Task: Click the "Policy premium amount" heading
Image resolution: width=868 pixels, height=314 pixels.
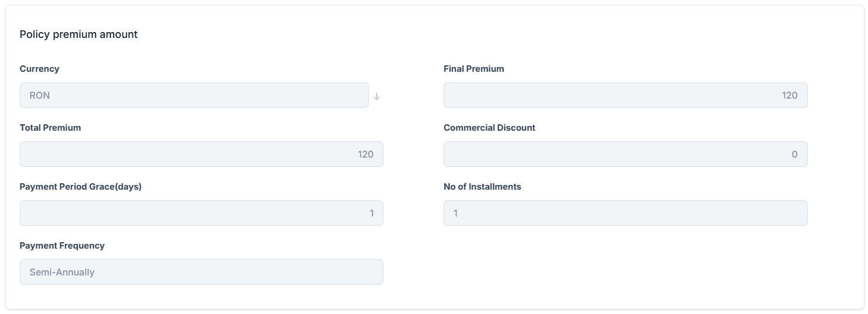Action: 78,34
